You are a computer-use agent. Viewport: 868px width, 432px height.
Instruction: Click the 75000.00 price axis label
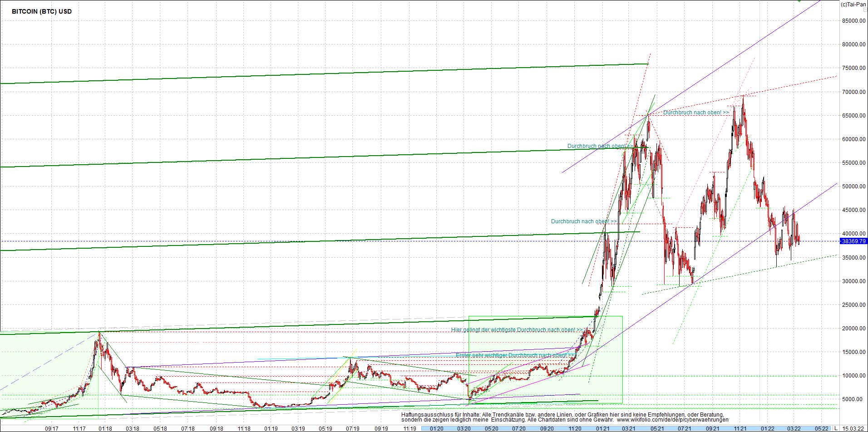click(x=854, y=68)
